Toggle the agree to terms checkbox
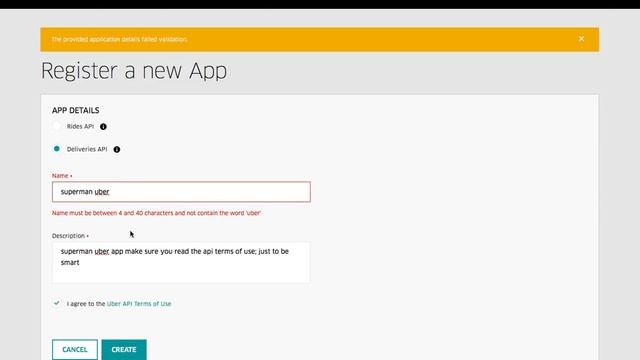The width and height of the screenshot is (640, 360). (x=57, y=303)
